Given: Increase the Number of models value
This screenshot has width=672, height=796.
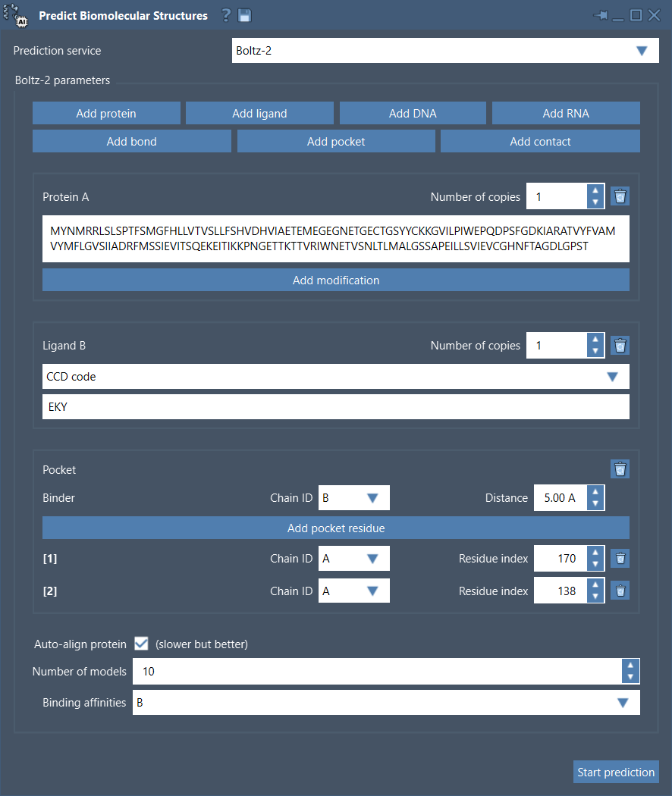Looking at the screenshot, I should click(x=630, y=666).
